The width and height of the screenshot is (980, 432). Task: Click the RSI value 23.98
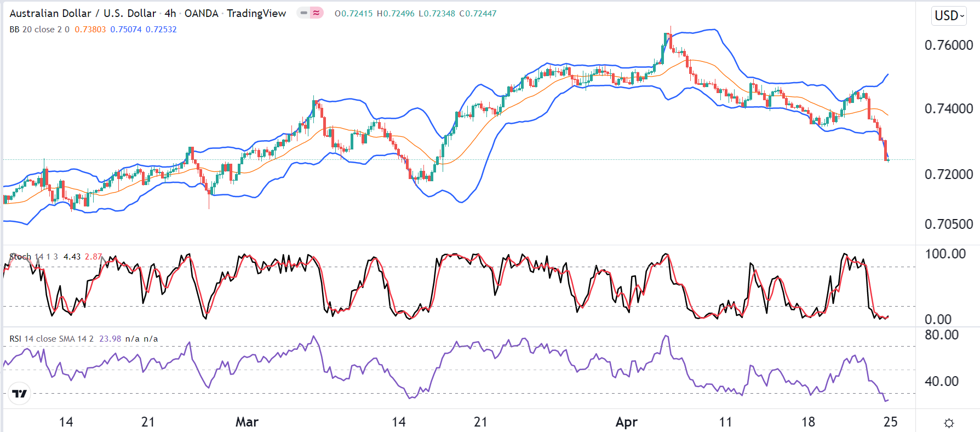click(x=110, y=339)
